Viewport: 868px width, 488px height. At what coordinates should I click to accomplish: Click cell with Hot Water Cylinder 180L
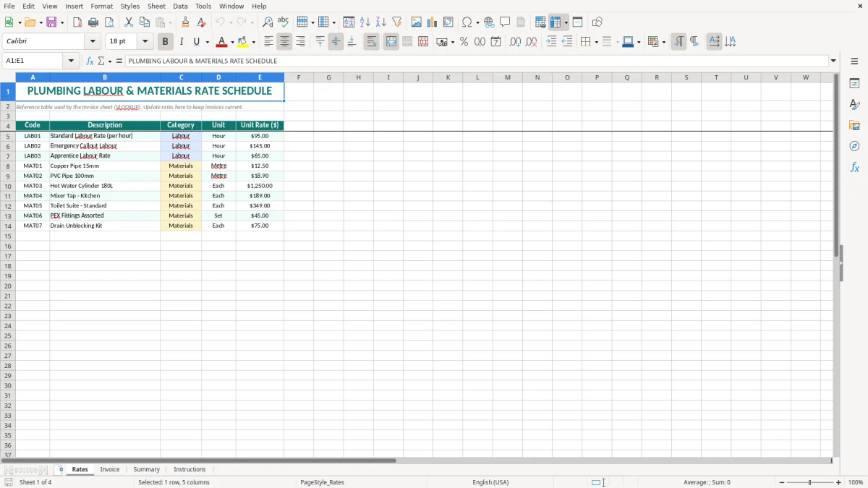point(105,186)
